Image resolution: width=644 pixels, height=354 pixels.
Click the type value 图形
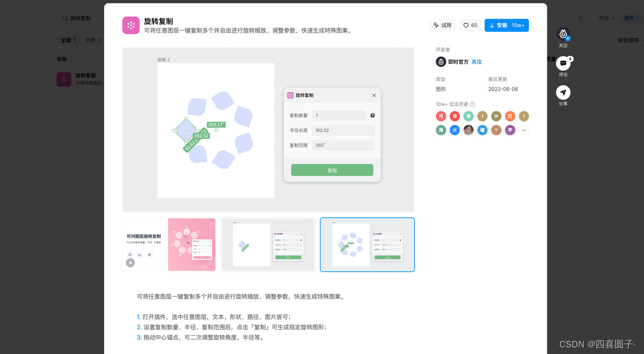click(x=441, y=89)
